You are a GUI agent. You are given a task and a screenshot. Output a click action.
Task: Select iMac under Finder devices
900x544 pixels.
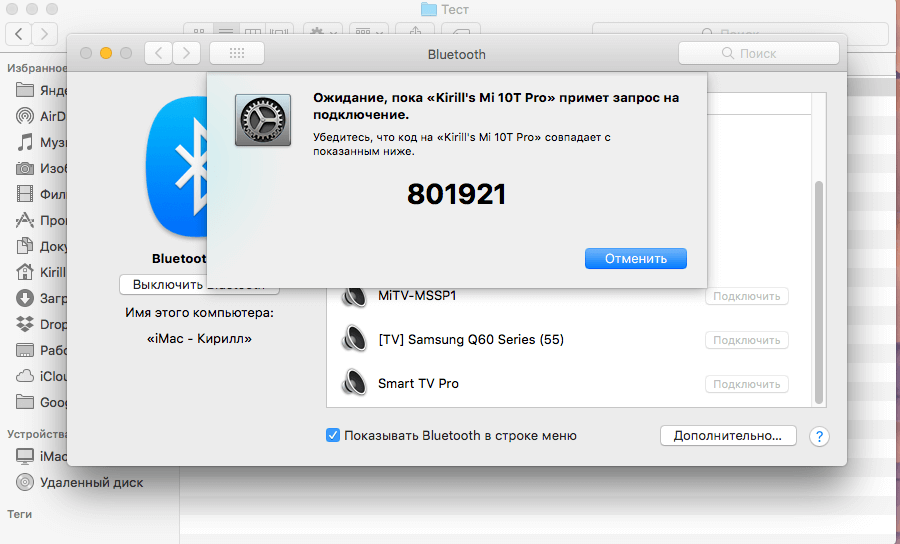(40, 456)
